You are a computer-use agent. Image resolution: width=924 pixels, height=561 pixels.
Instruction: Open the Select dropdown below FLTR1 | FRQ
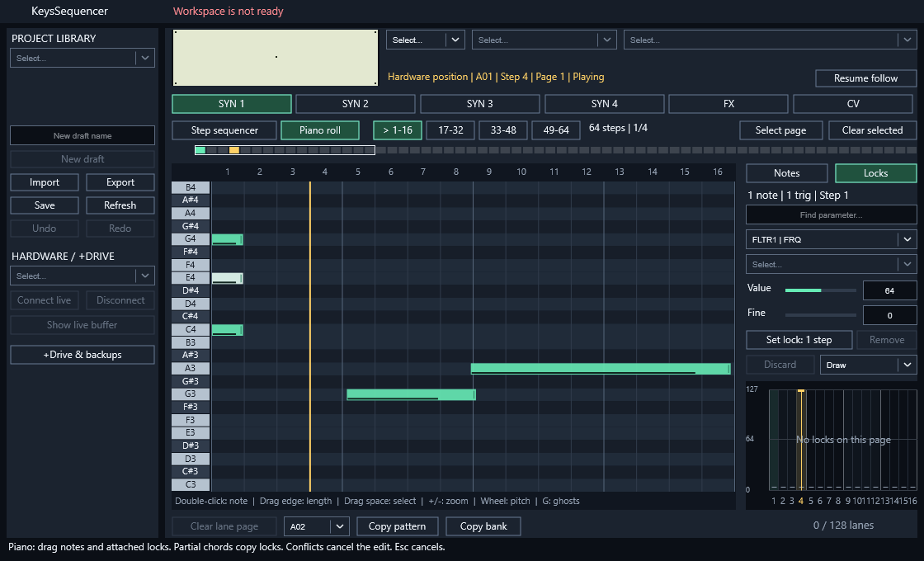pos(832,264)
